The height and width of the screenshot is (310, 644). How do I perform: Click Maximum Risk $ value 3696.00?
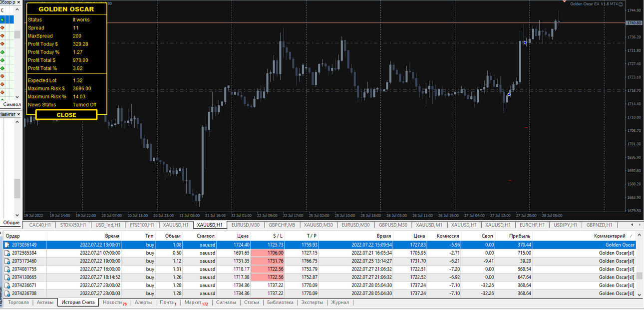(x=82, y=88)
